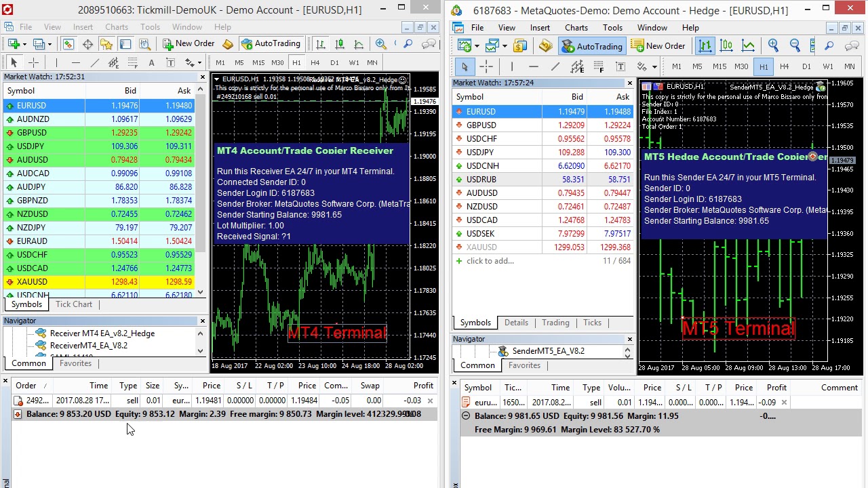Toggle AutoTrading in MT5 terminal
Screen dimensions: 868x488
592,45
